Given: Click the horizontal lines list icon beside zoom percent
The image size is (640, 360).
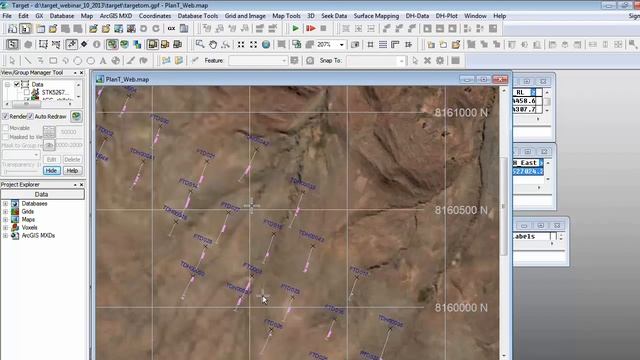Looking at the screenshot, I should [x=382, y=44].
